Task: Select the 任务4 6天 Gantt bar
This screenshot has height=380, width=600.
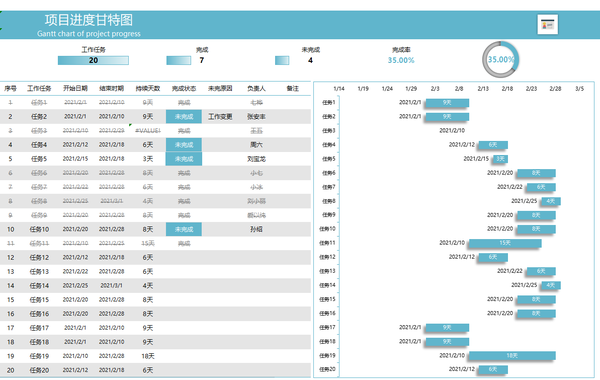Action: pos(493,145)
